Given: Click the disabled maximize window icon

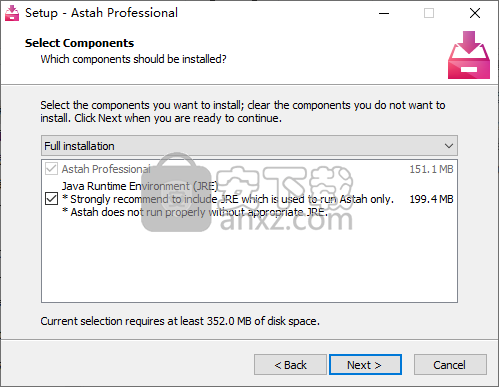Looking at the screenshot, I should (x=429, y=13).
